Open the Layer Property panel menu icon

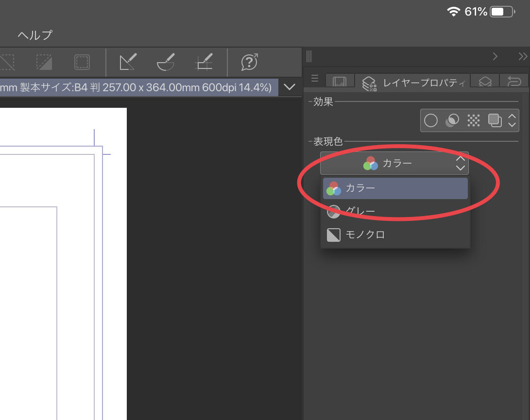coord(314,79)
